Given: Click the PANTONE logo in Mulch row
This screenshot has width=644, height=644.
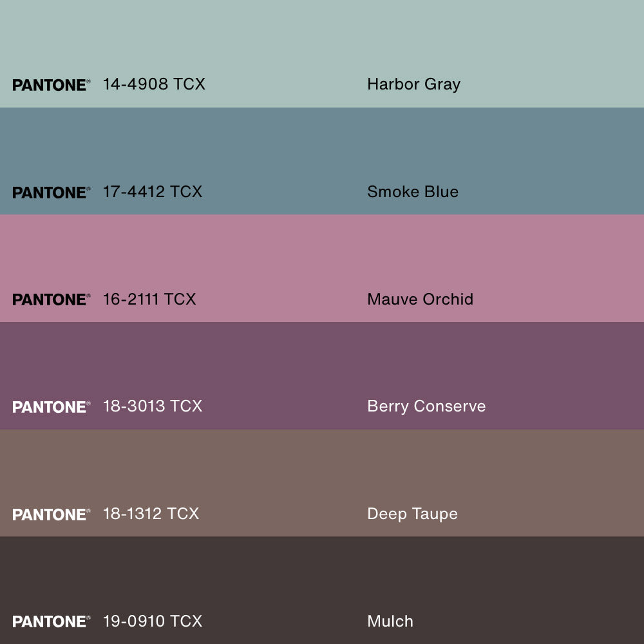Looking at the screenshot, I should (x=51, y=621).
